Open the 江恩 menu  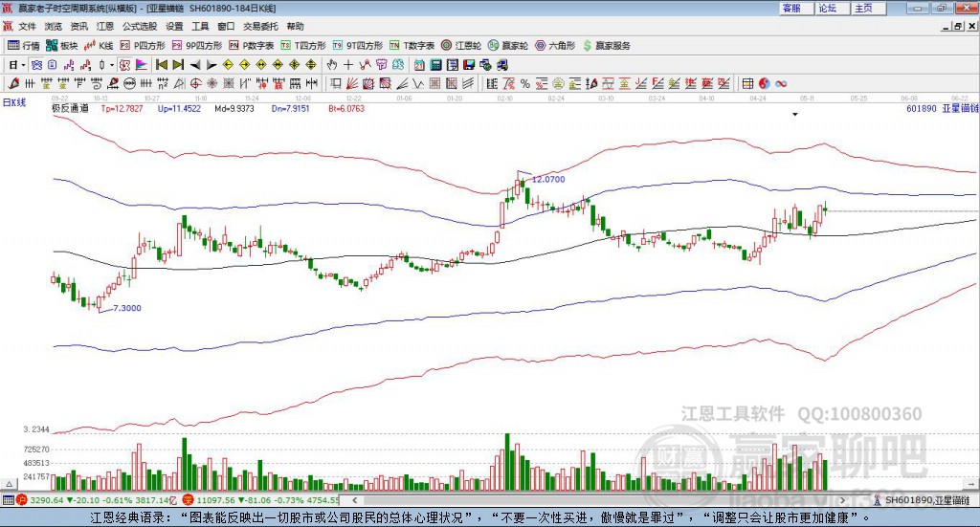[x=105, y=26]
